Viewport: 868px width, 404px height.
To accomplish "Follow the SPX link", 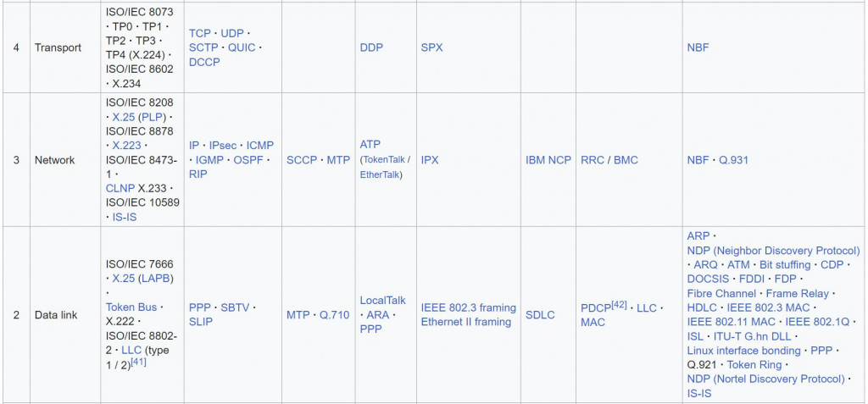I will coord(431,47).
